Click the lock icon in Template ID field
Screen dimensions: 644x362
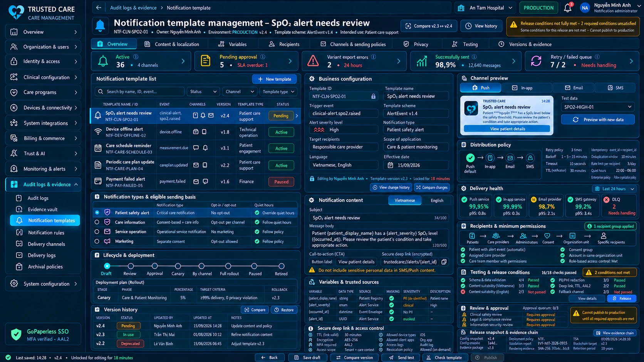click(373, 96)
